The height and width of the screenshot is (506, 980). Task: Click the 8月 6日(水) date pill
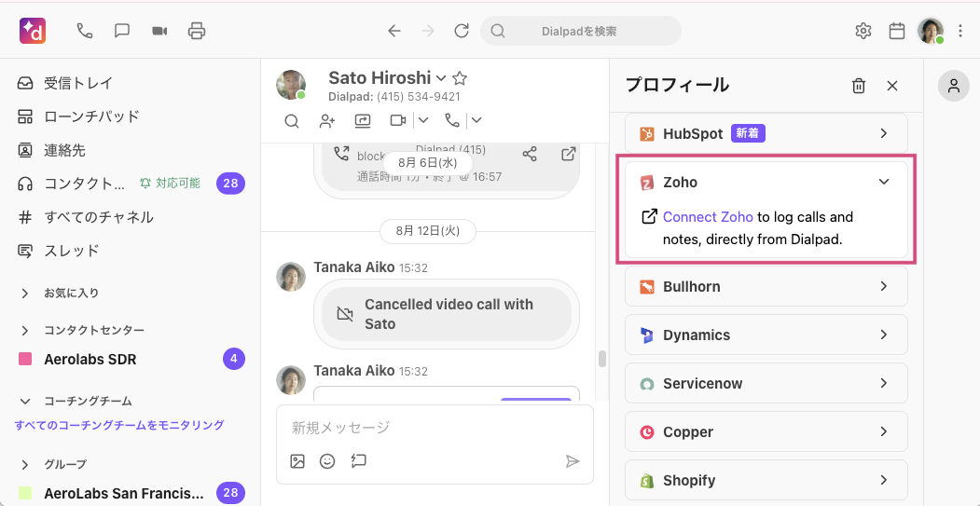(x=427, y=163)
